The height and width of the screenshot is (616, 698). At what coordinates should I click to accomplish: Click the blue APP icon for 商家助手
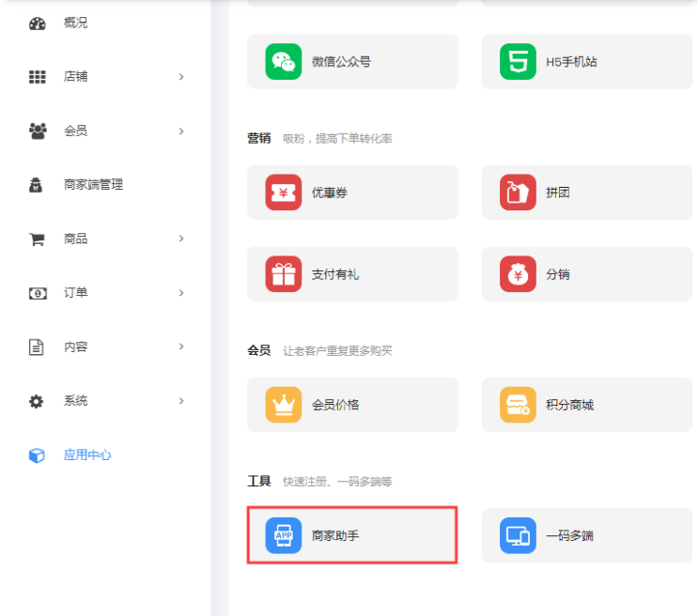[283, 535]
